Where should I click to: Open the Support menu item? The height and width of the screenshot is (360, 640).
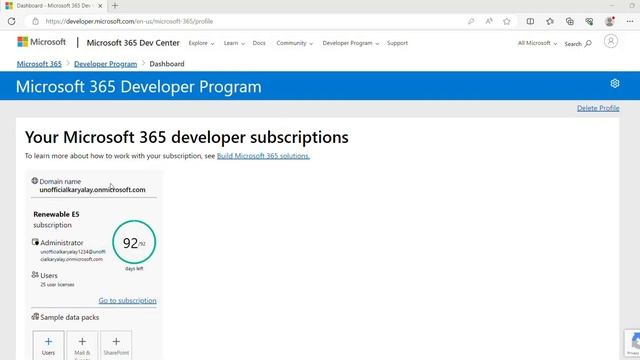coord(397,43)
